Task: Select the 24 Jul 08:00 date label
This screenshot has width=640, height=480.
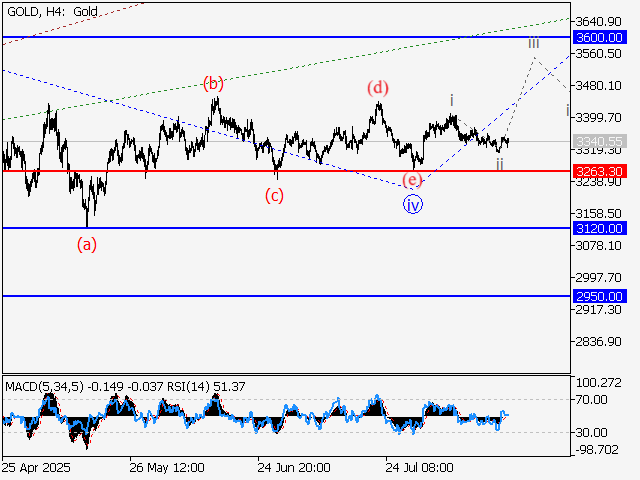Action: 420,467
